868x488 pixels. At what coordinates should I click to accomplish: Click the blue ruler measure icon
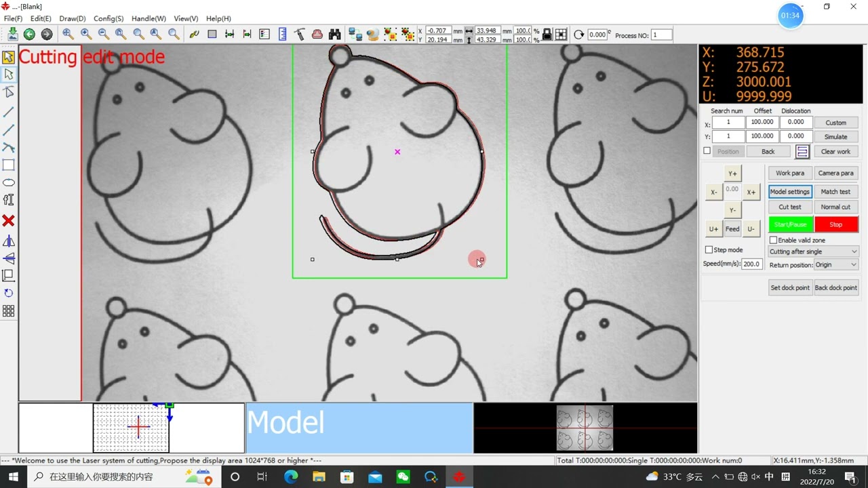point(282,34)
